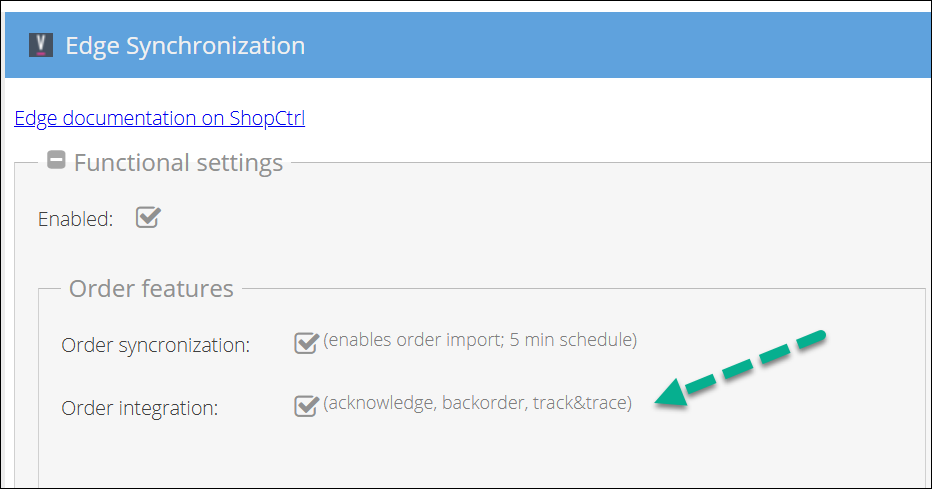Click the ShopCtrl V logo in header
This screenshot has height=489, width=932.
pos(41,46)
